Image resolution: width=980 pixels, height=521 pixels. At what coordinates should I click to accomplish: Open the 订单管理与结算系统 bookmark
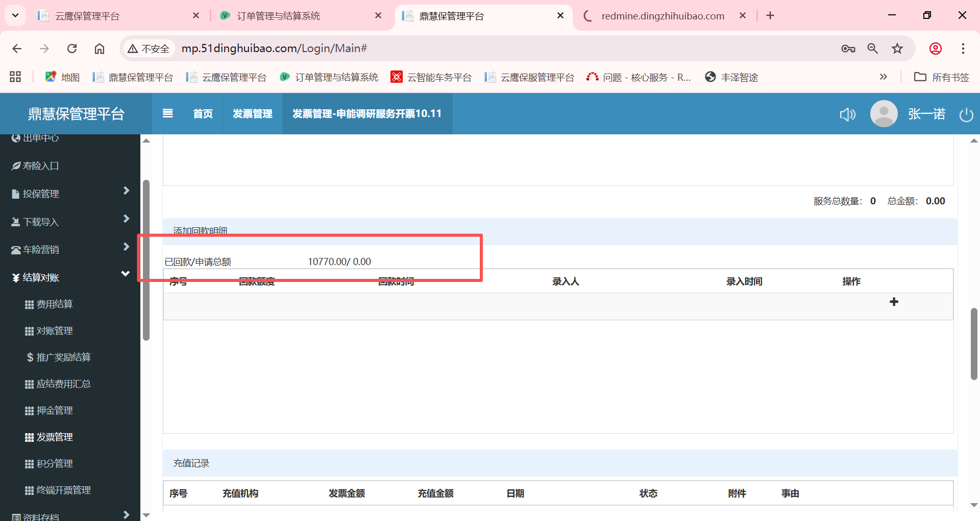(x=330, y=77)
